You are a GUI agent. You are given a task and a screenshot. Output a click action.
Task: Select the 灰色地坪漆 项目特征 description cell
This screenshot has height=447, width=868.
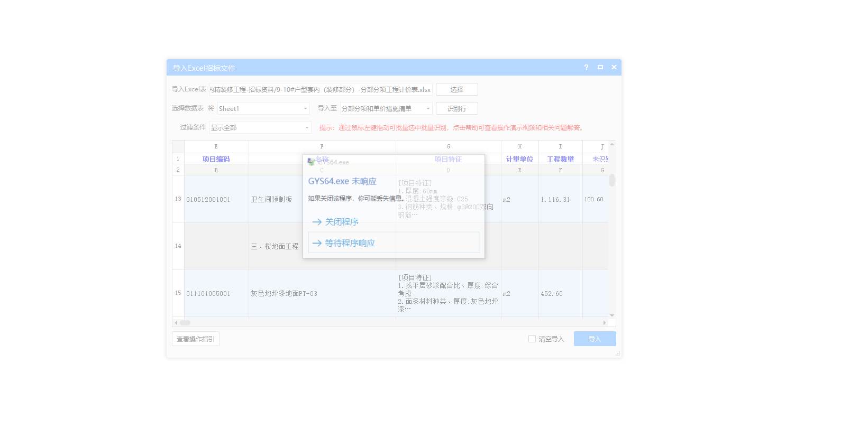(449, 293)
